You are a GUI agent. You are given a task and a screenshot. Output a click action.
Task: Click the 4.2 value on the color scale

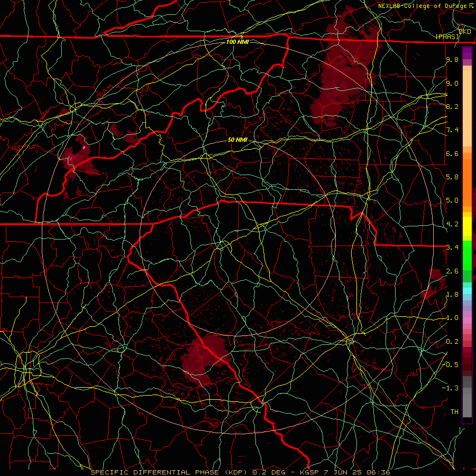click(452, 224)
